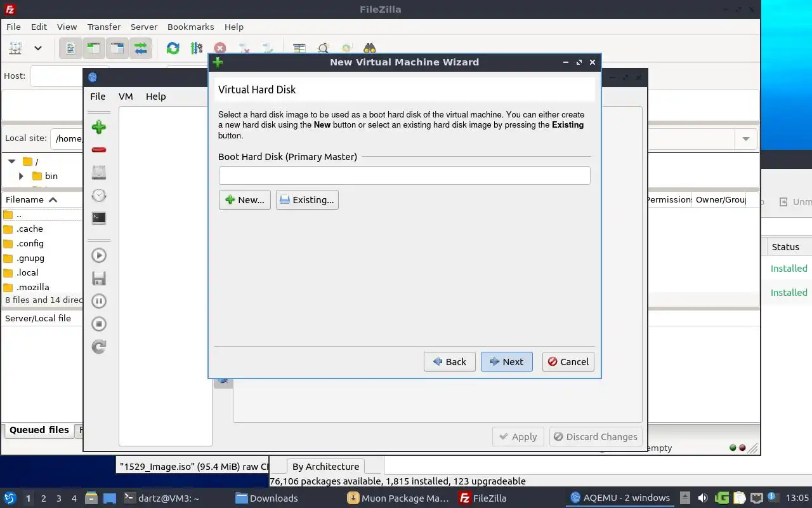Collapse the root / tree node in FileZilla
Image resolution: width=812 pixels, height=508 pixels.
[11, 161]
